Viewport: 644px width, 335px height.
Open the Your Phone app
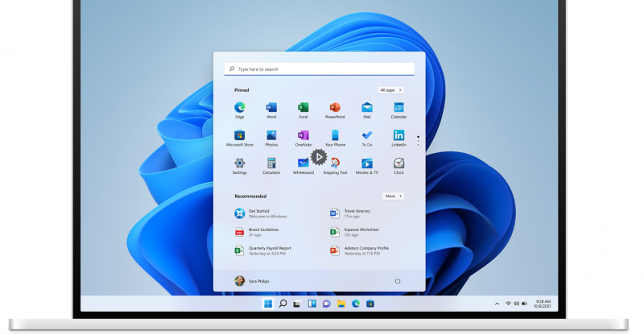click(x=335, y=139)
